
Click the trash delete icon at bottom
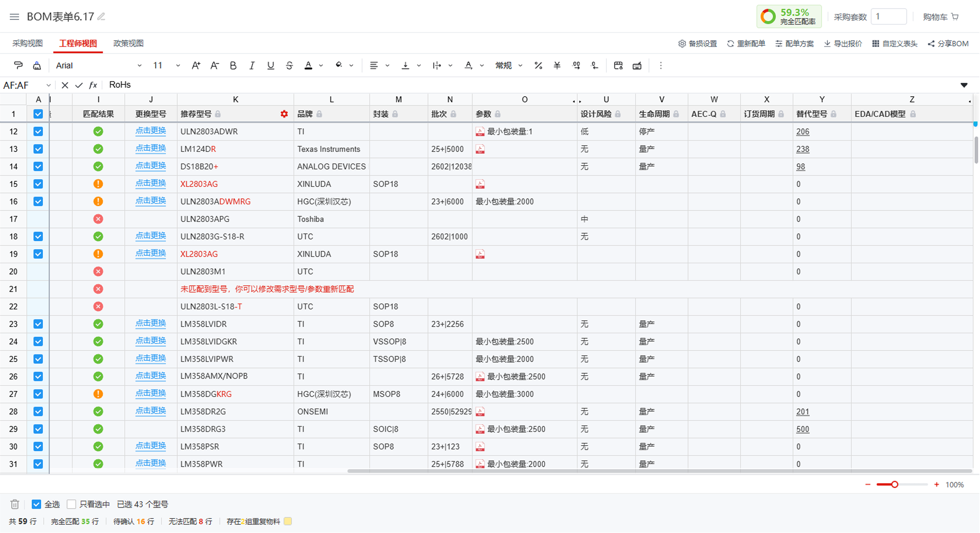pyautogui.click(x=15, y=504)
